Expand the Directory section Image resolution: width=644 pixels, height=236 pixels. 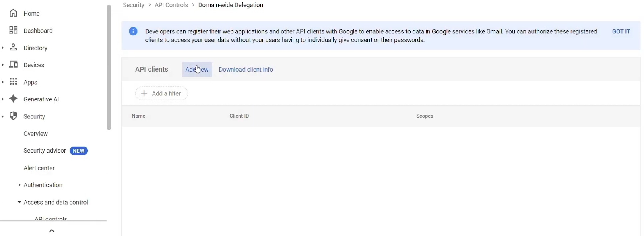coord(3,48)
